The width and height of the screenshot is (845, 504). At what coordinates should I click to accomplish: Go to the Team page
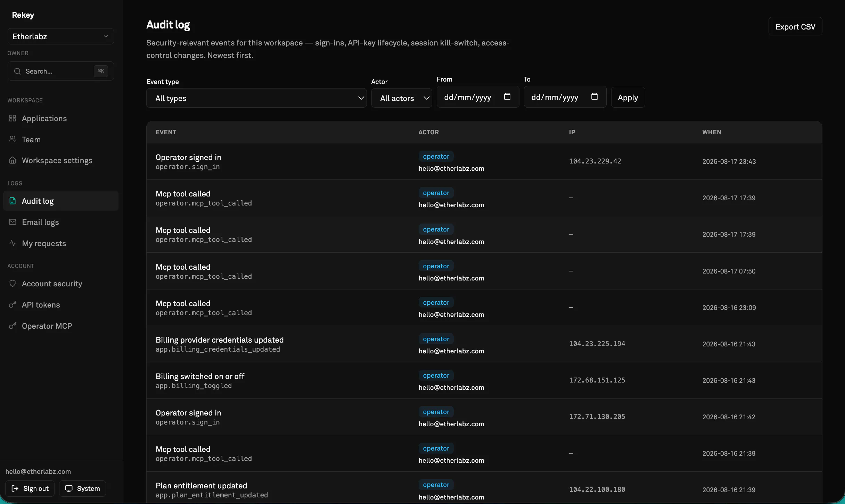[x=61, y=140]
